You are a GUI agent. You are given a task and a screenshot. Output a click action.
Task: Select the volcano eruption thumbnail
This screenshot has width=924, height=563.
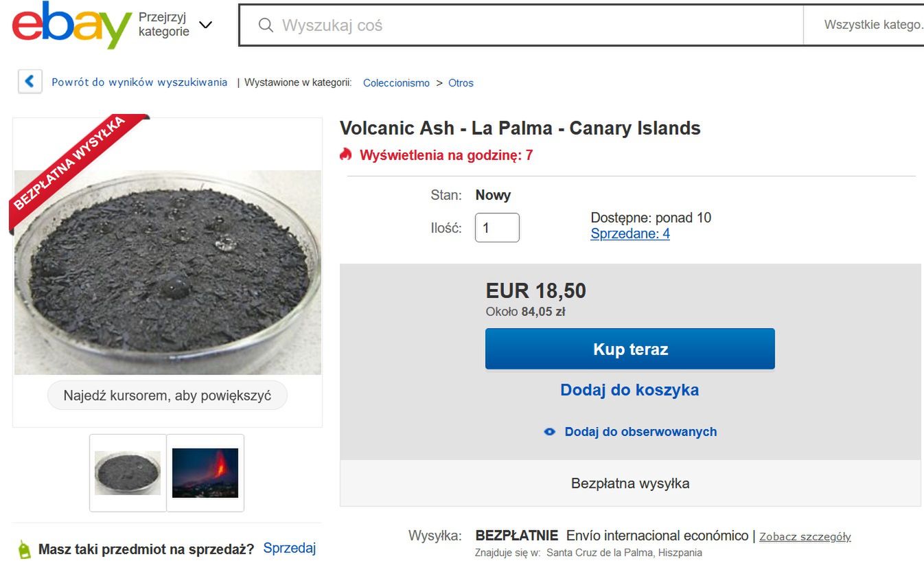[x=205, y=472]
